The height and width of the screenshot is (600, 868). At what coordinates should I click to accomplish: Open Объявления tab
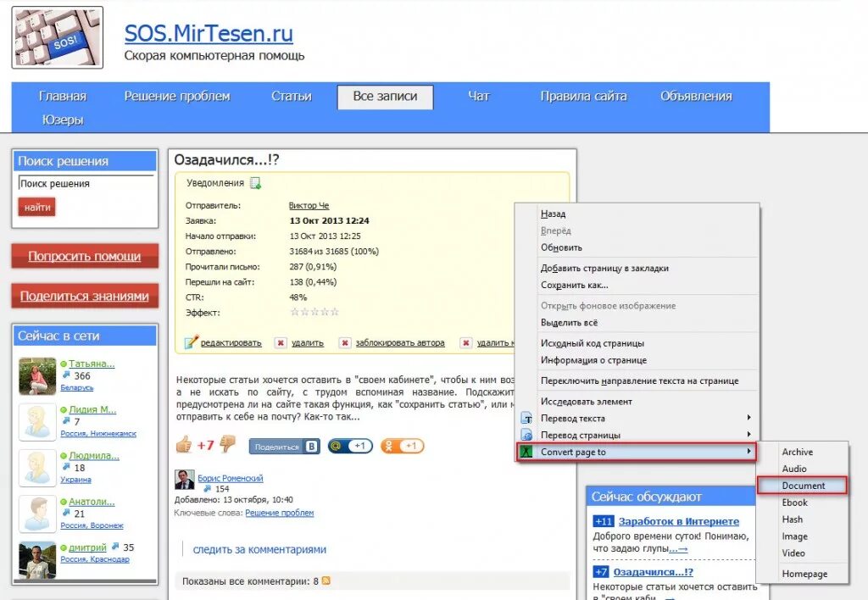tap(696, 97)
